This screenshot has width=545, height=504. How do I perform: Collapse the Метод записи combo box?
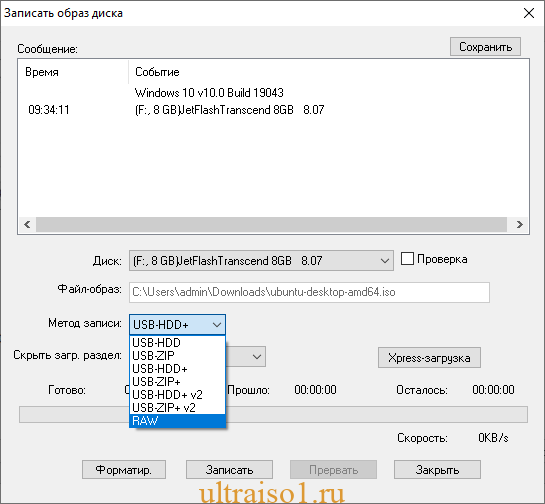(177, 325)
